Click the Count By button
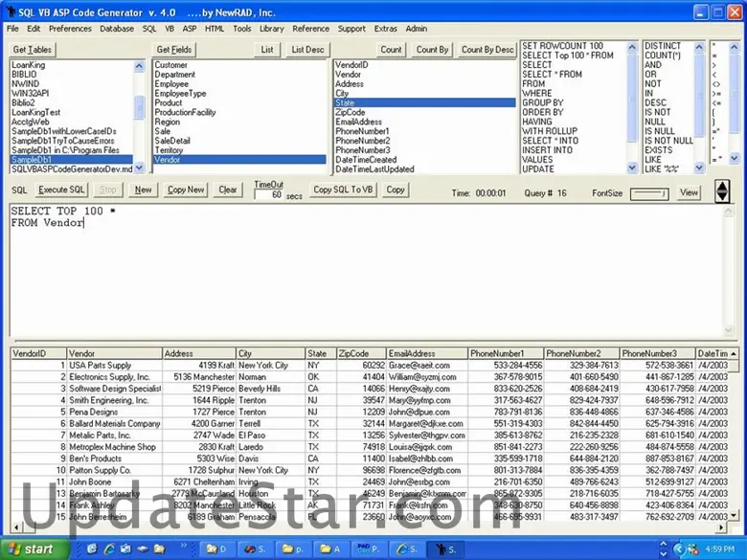 (432, 50)
